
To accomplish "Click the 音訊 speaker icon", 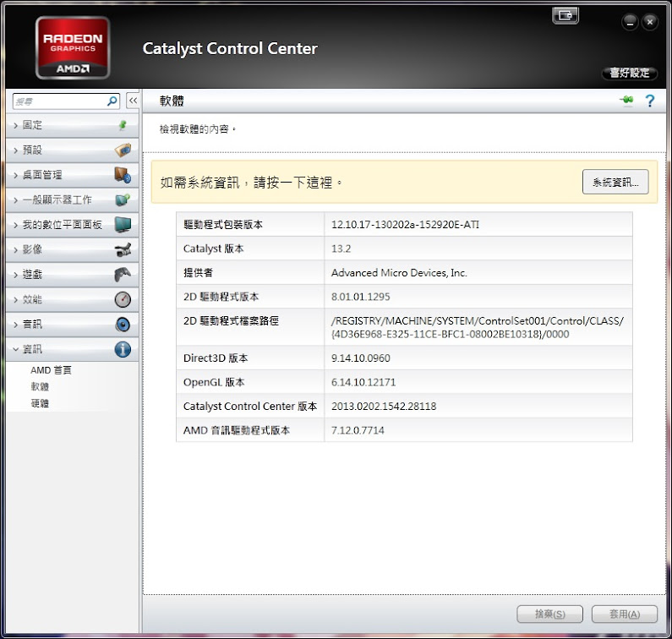I will [x=123, y=325].
